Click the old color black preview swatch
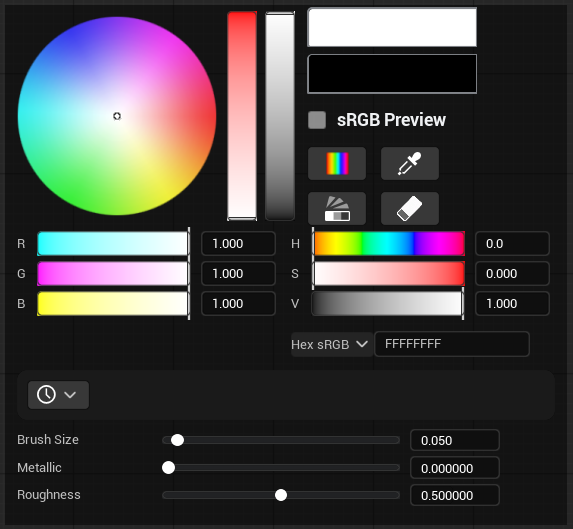This screenshot has width=573, height=529. coord(392,74)
